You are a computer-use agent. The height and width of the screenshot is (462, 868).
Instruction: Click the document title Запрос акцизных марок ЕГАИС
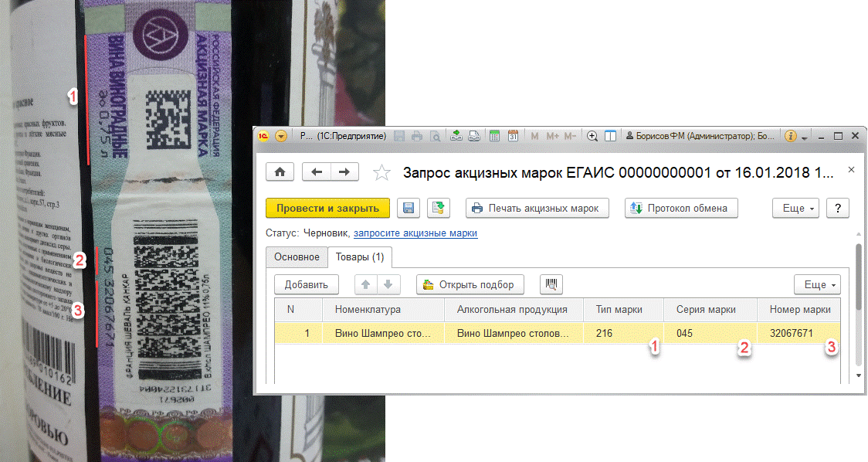(x=618, y=173)
